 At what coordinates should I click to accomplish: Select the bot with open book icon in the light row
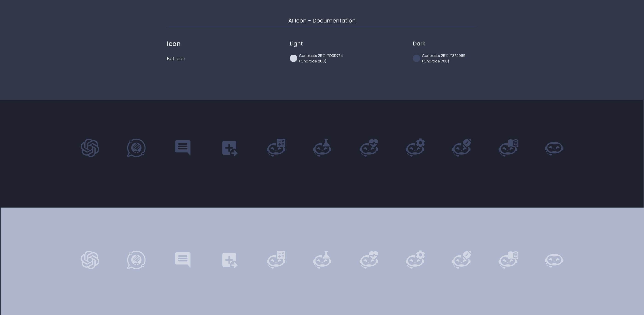tap(508, 260)
